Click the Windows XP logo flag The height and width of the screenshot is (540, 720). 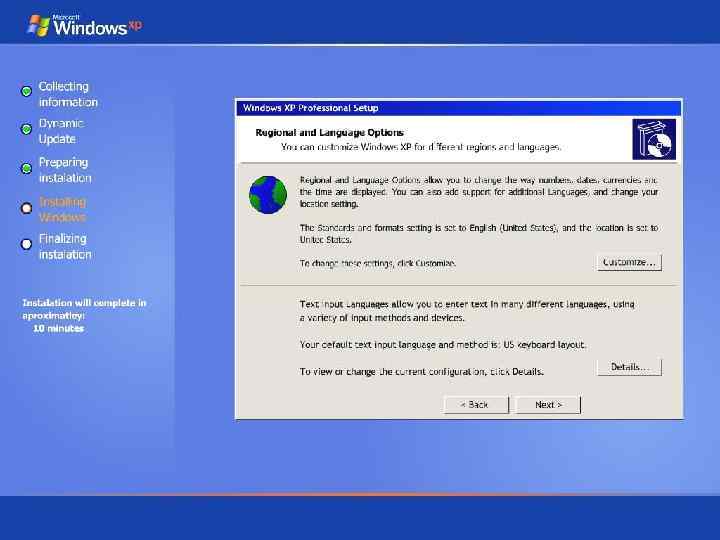(x=39, y=25)
